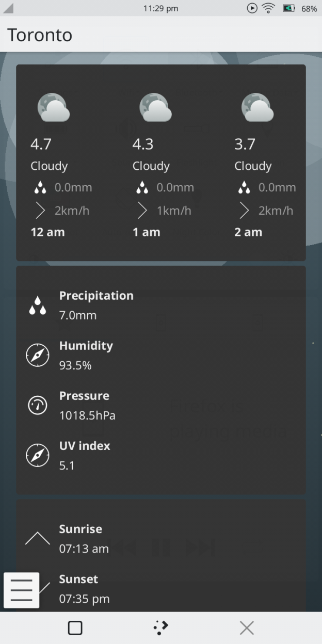
Task: Click the Sunrise up-arrow icon
Action: pos(38,539)
